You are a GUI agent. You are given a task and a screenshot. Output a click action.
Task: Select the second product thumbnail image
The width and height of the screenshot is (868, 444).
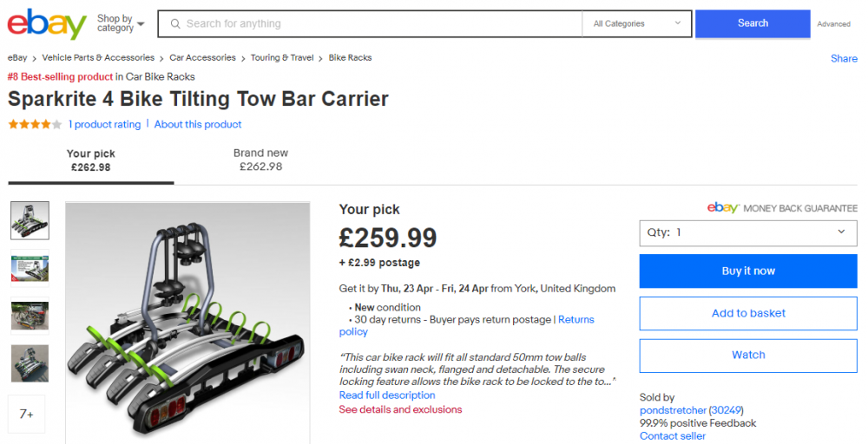coord(30,268)
